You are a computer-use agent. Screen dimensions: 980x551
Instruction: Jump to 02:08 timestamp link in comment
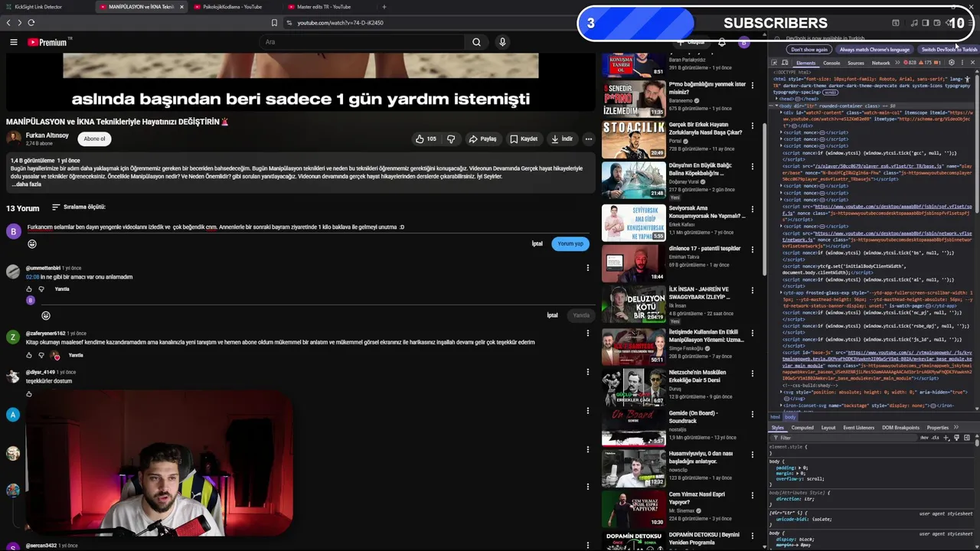32,277
